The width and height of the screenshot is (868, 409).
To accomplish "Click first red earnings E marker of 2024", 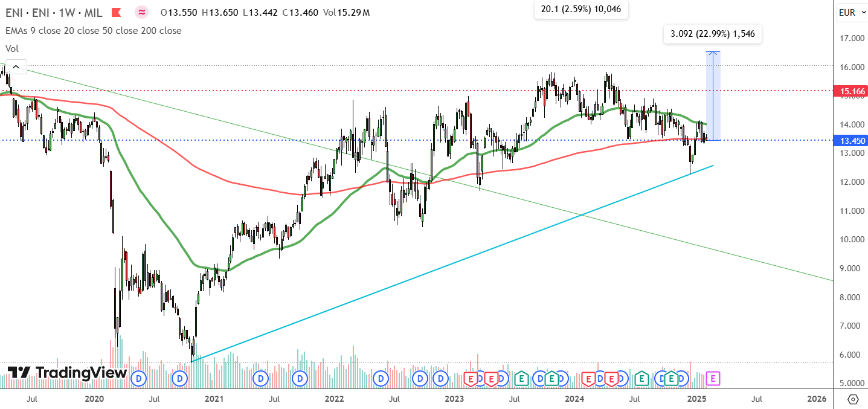I will click(x=588, y=379).
